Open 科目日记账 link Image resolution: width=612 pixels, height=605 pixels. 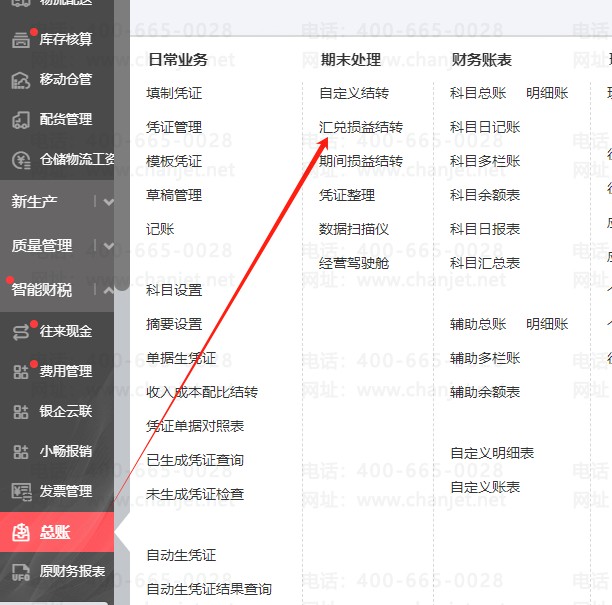(485, 127)
